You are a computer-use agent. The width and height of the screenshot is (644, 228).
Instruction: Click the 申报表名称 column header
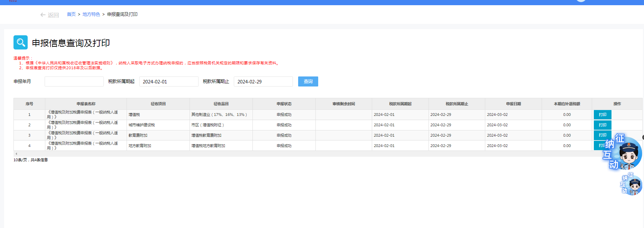(86, 104)
